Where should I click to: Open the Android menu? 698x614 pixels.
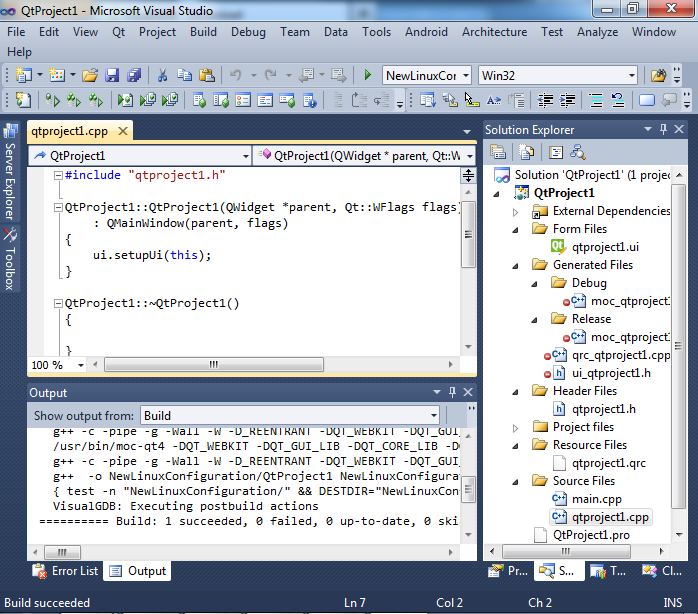point(426,32)
